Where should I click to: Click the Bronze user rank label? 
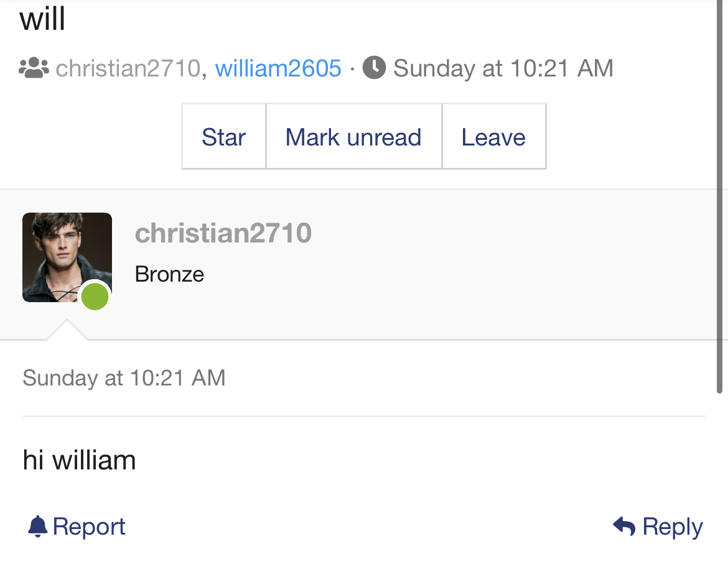coord(169,274)
